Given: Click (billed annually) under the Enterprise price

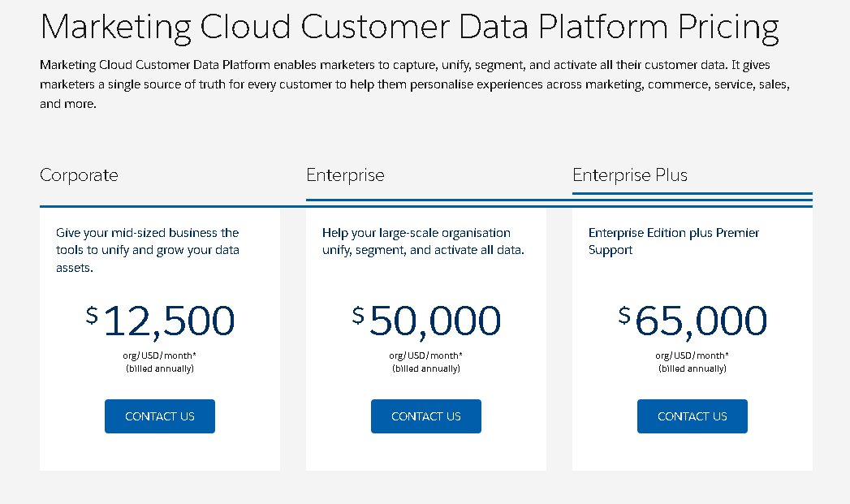Looking at the screenshot, I should (426, 368).
